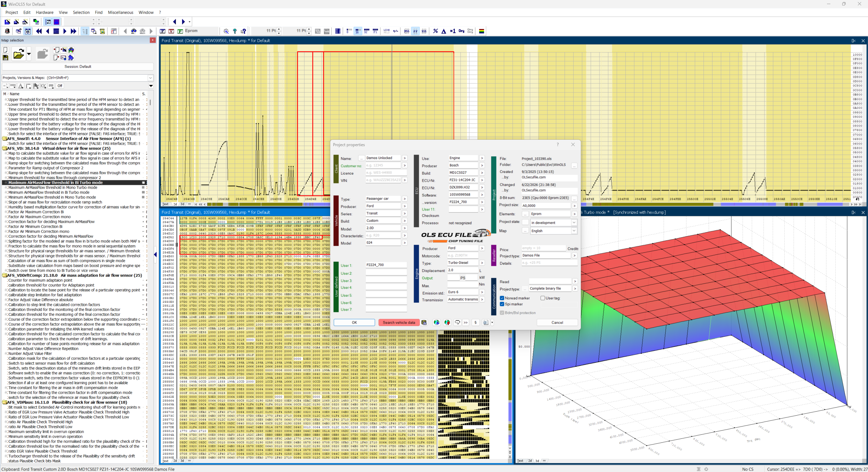This screenshot has height=472, width=868.
Task: Click the percent display icon in toolbar
Action: (435, 31)
